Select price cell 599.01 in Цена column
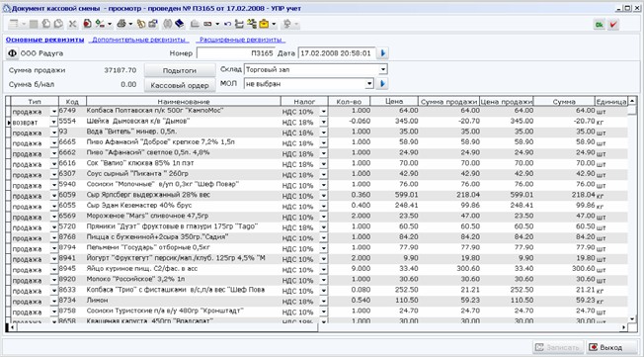Viewport: 644px width, 357px height. tap(395, 195)
